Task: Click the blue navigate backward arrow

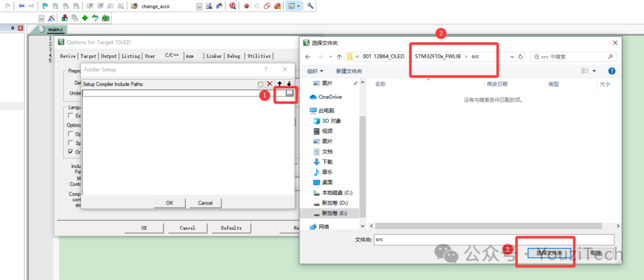Action: pyautogui.click(x=21, y=6)
